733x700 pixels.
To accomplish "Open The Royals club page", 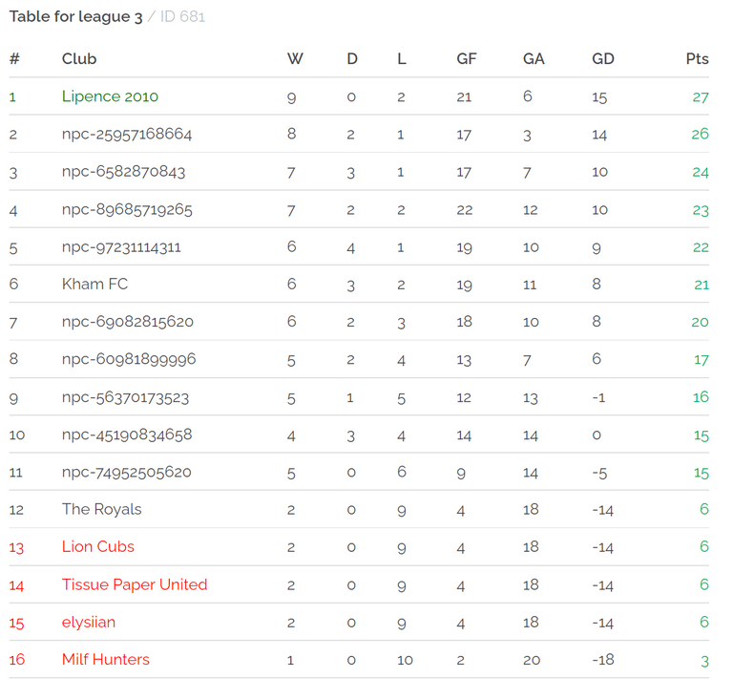I will click(x=101, y=509).
